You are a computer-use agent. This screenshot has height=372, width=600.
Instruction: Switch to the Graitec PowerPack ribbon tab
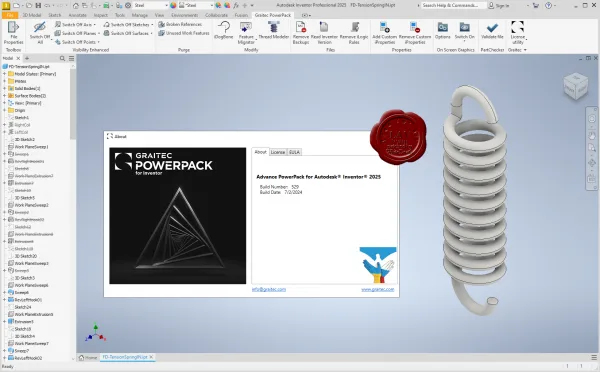(x=273, y=15)
